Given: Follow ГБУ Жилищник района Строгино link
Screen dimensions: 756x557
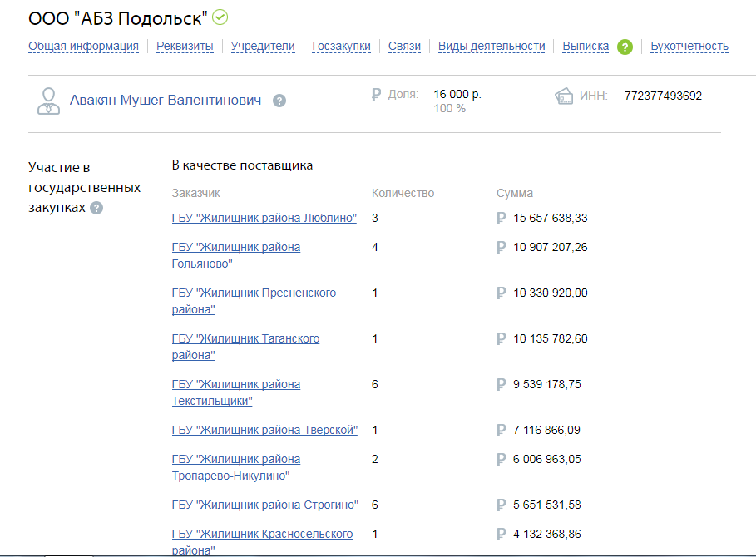Looking at the screenshot, I should [x=265, y=505].
